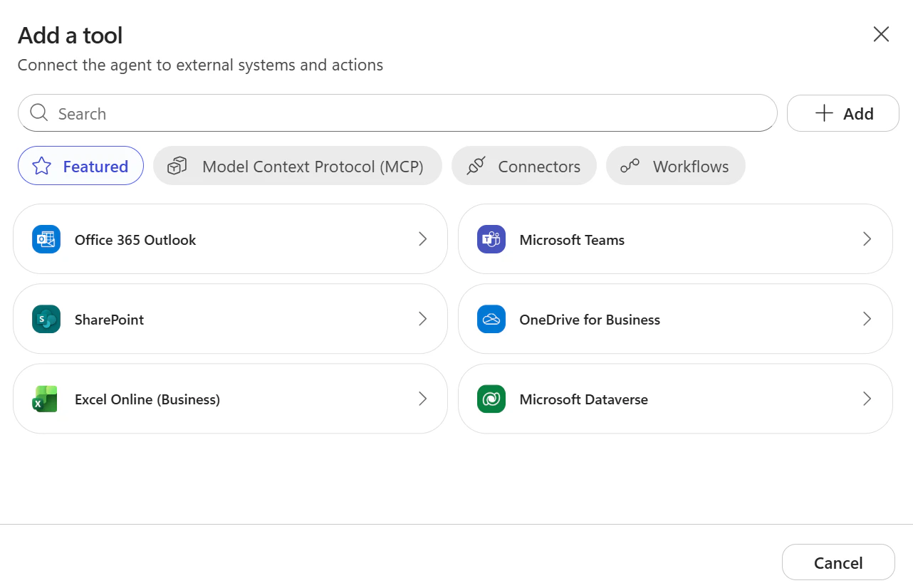Expand Office 365 Outlook chevron
Screen dimensions: 913x588
(x=422, y=239)
